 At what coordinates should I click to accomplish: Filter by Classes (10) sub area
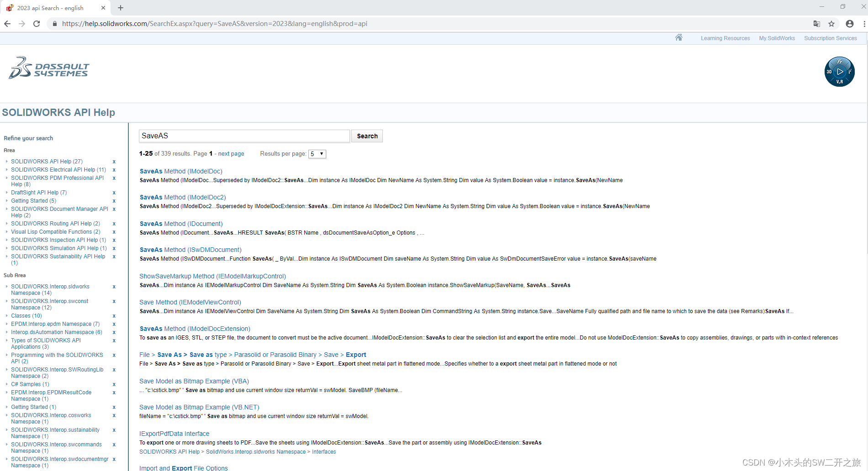click(26, 316)
